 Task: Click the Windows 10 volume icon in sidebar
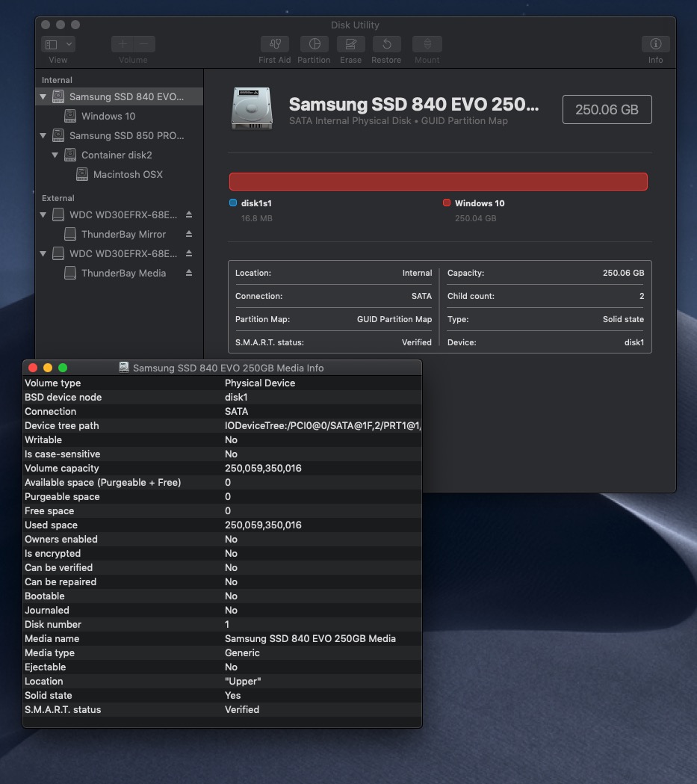pos(70,116)
